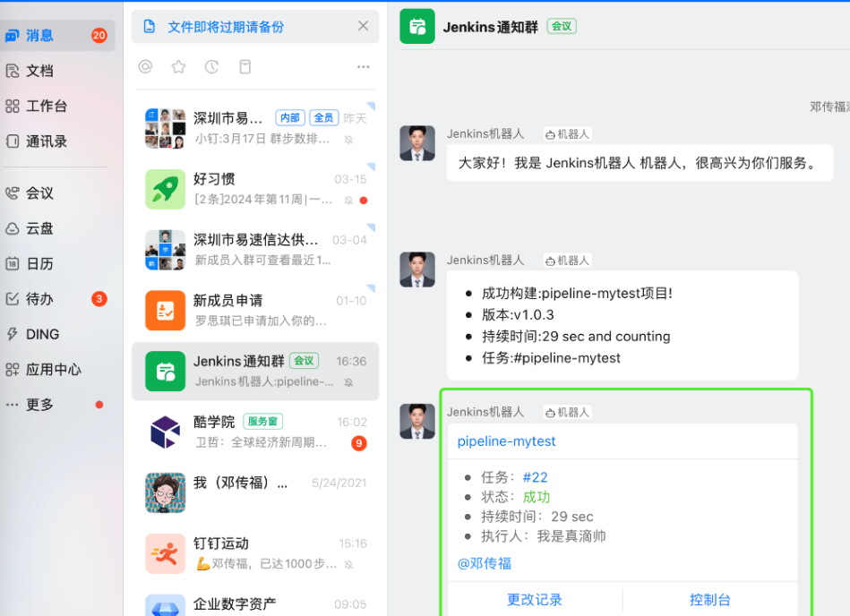
Task: Click the 全员 tag on 深圳市易 group
Action: (323, 117)
